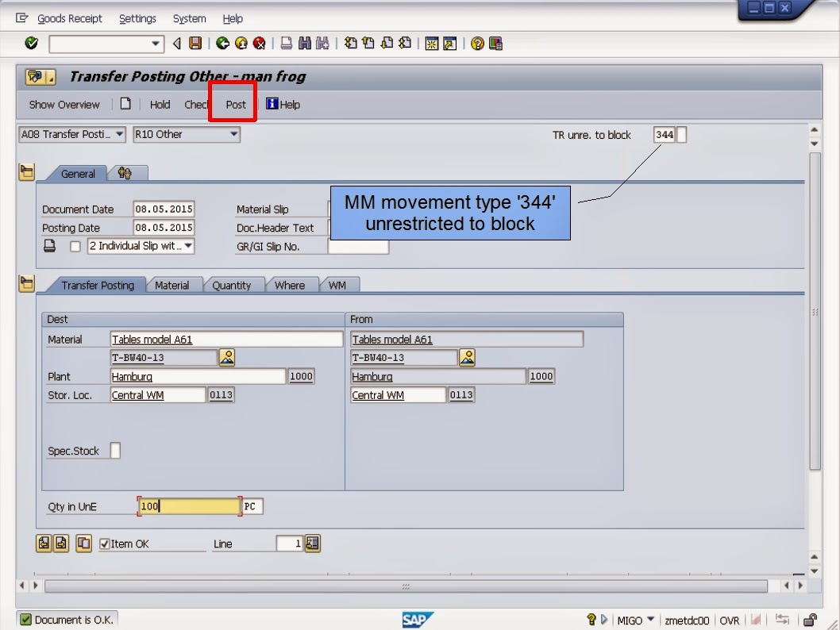
Task: Switch to the Quantity tab
Action: pos(233,284)
